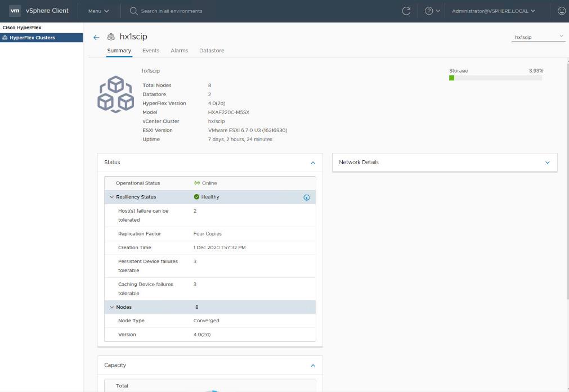Click the large cluster cubes graphic
The width and height of the screenshot is (569, 392).
[116, 94]
